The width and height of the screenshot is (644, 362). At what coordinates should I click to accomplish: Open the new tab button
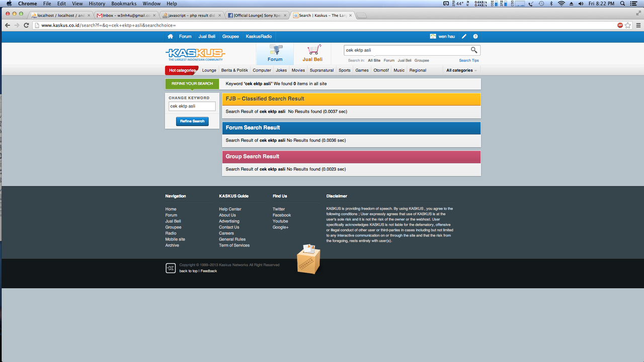pos(362,16)
